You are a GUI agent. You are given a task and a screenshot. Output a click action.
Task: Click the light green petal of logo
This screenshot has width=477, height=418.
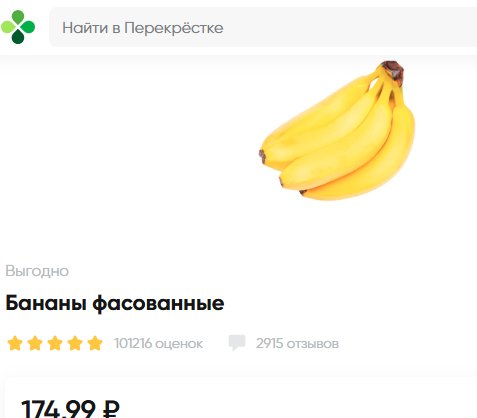(x=8, y=27)
